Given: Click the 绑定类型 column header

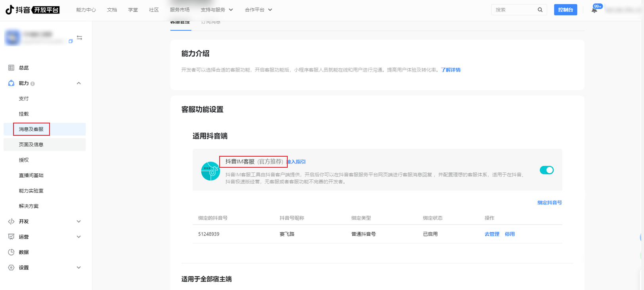Looking at the screenshot, I should click(361, 218).
